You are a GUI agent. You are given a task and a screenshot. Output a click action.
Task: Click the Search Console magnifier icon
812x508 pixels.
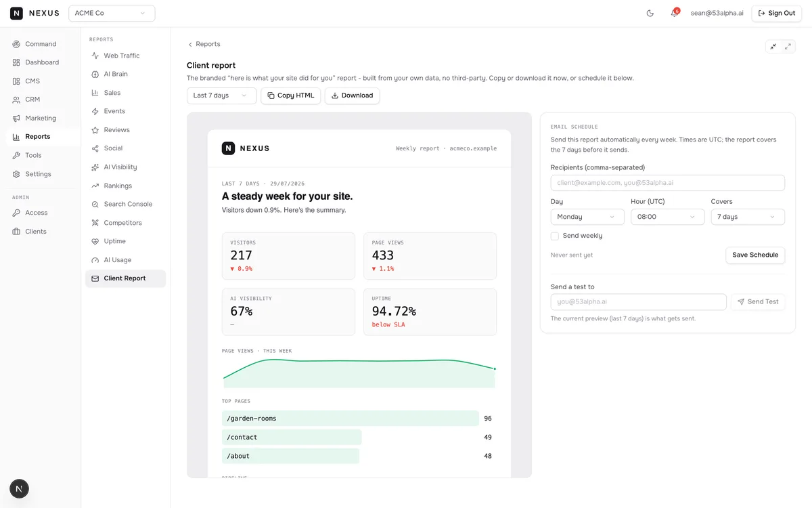[95, 204]
